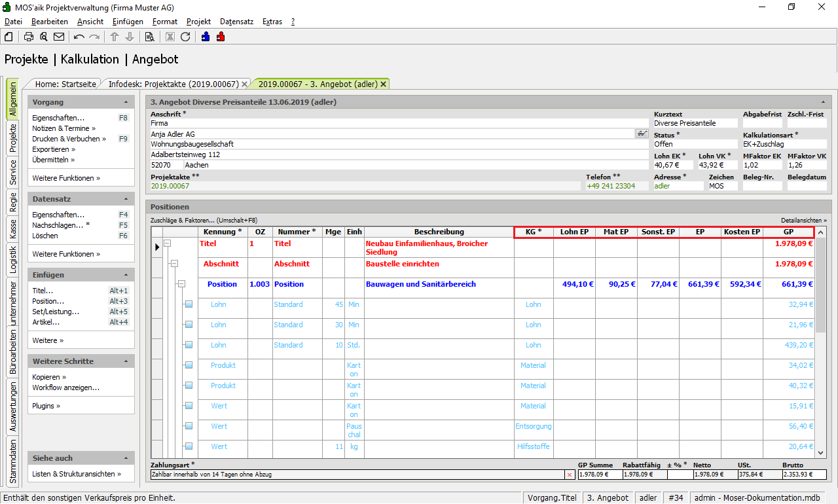Click the red puzzle piece icon
Viewport: 838px width, 504px height.
point(221,37)
